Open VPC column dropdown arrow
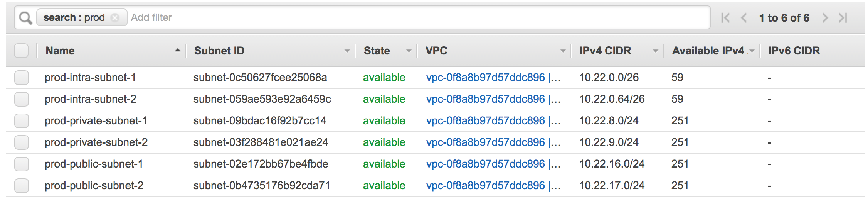Viewport: 868px width, 217px height. click(563, 51)
